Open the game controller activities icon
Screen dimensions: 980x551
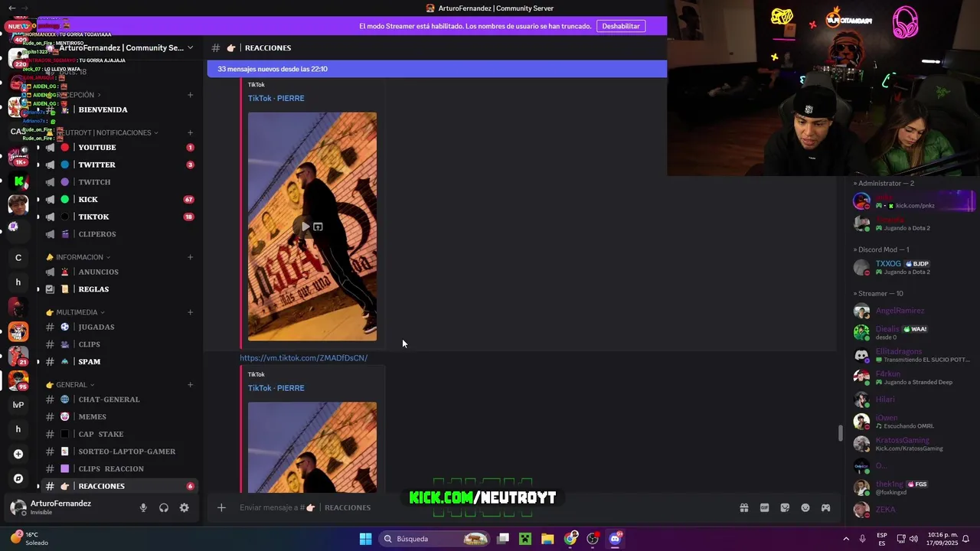coord(826,507)
